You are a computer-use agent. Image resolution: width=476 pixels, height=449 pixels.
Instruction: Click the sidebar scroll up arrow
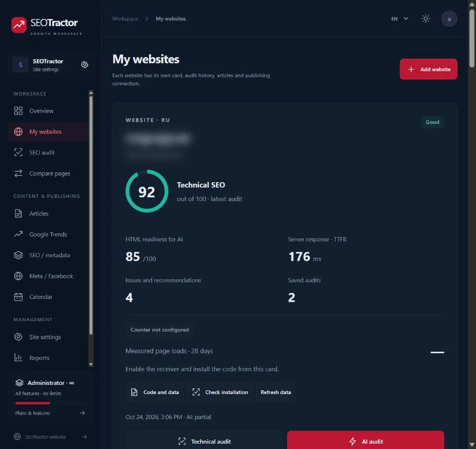pos(91,92)
